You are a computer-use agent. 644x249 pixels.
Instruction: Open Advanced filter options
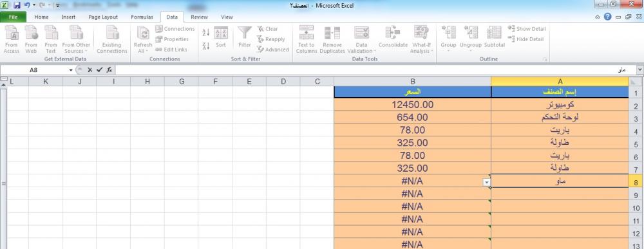point(273,50)
